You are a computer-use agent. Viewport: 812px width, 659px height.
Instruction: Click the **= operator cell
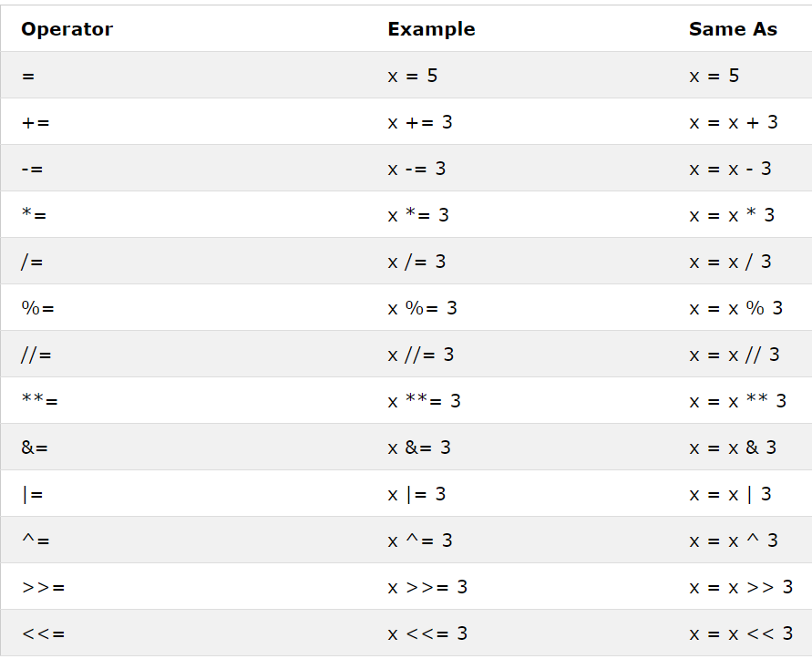(39, 400)
